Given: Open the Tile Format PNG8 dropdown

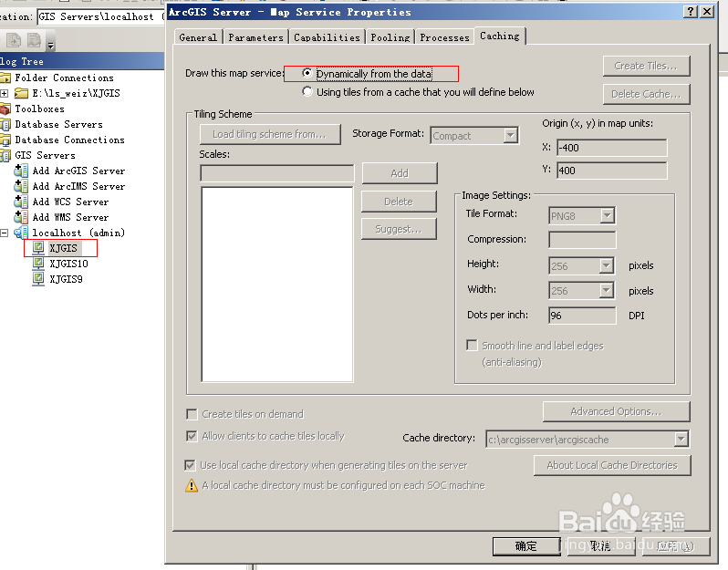Looking at the screenshot, I should [x=608, y=215].
